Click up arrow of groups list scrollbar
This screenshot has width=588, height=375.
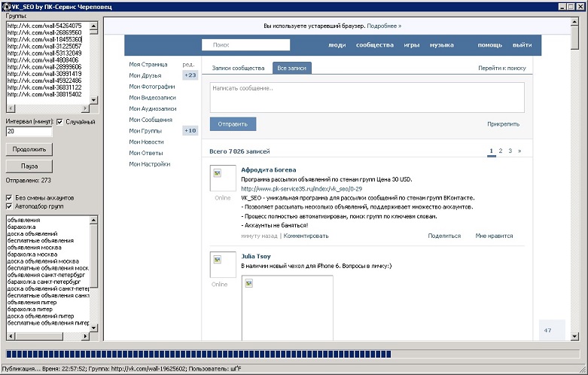pos(94,26)
